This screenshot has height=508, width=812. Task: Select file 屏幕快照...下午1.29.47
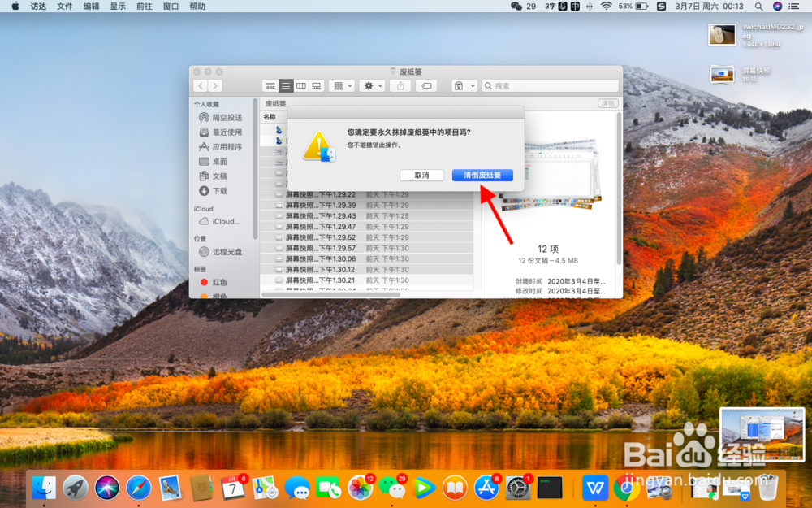point(366,227)
